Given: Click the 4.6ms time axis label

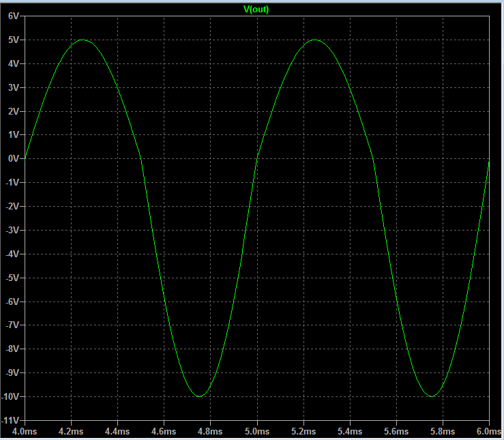Looking at the screenshot, I should tap(164, 431).
